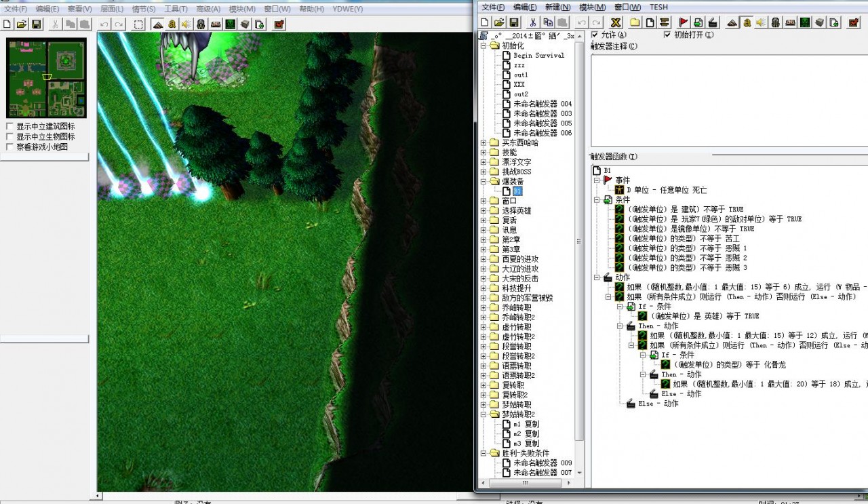
Task: Open Sound Editor from World Editor toolbar
Action: [186, 24]
